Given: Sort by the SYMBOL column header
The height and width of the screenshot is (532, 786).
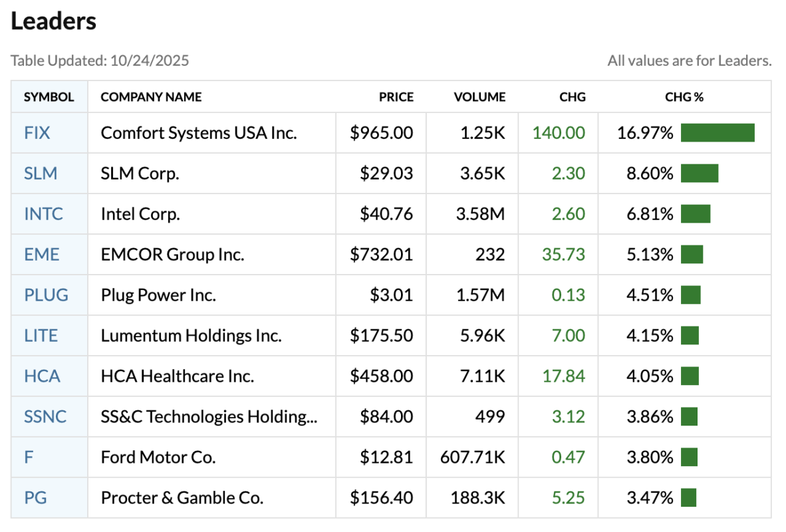Looking at the screenshot, I should pos(49,97).
